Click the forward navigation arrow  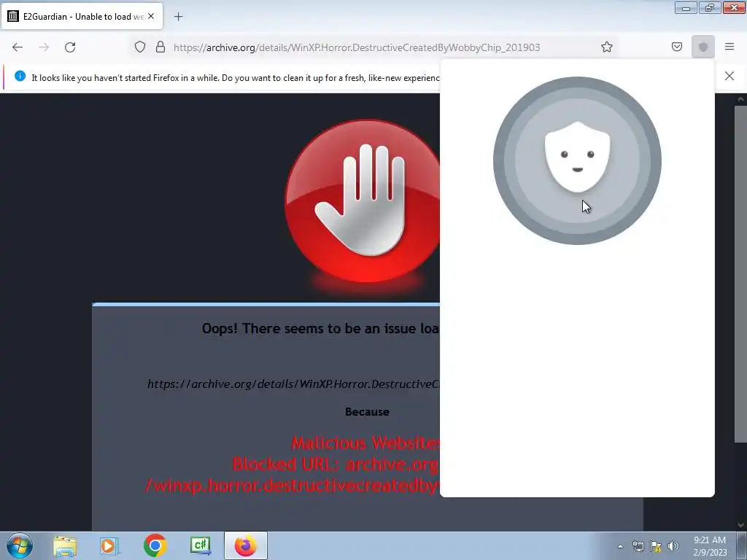[44, 47]
